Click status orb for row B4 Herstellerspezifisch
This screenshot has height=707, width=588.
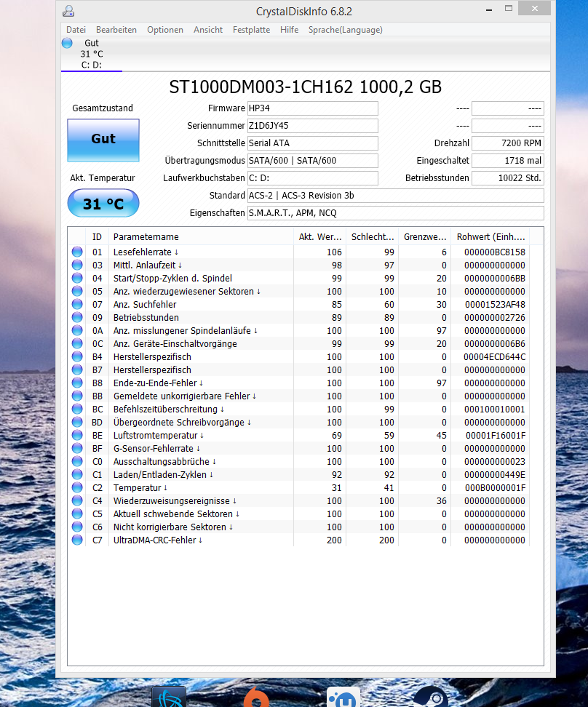coord(77,356)
